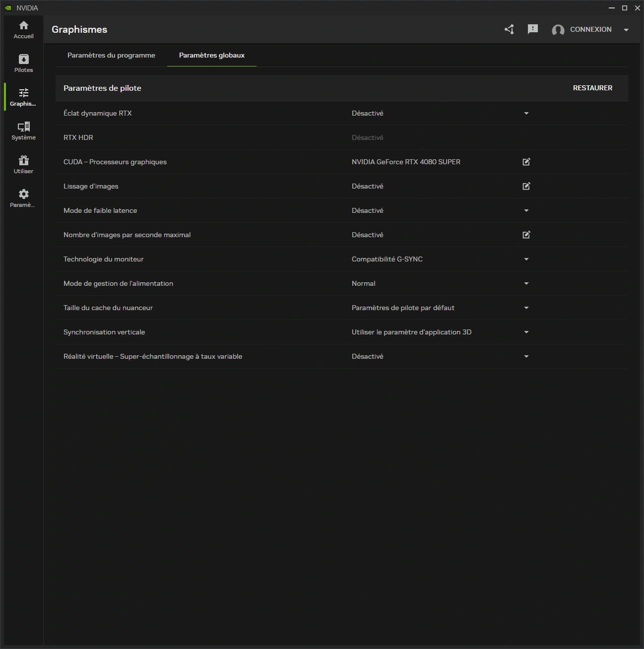This screenshot has width=644, height=649.
Task: Click the RTX HDR row label
Action: coord(78,137)
